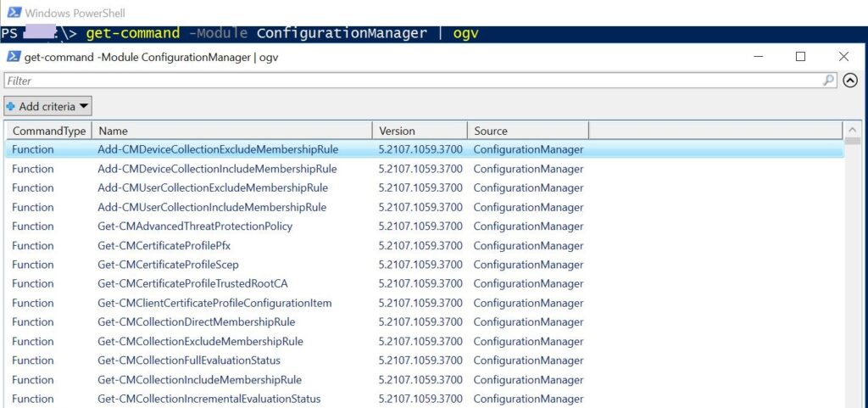Select Add-CMUserCollectionExcludeMembershipRule row
The height and width of the screenshot is (408, 868).
pos(425,187)
